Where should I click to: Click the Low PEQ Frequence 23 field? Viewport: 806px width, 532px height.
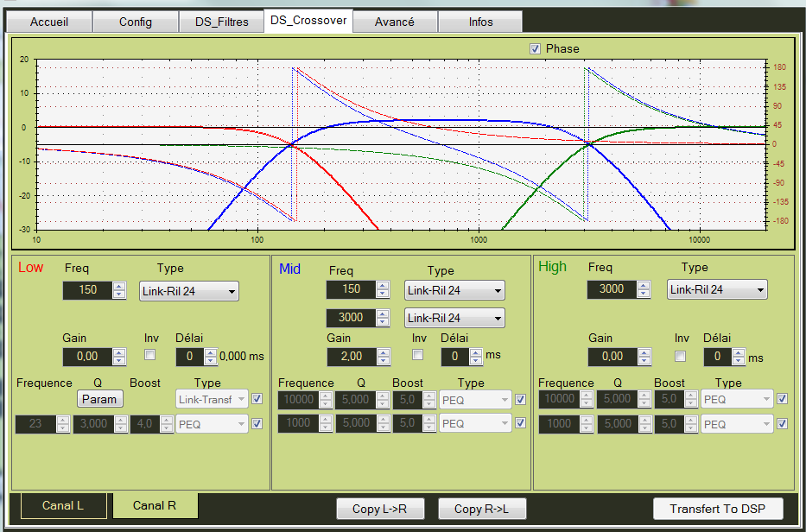click(x=35, y=424)
